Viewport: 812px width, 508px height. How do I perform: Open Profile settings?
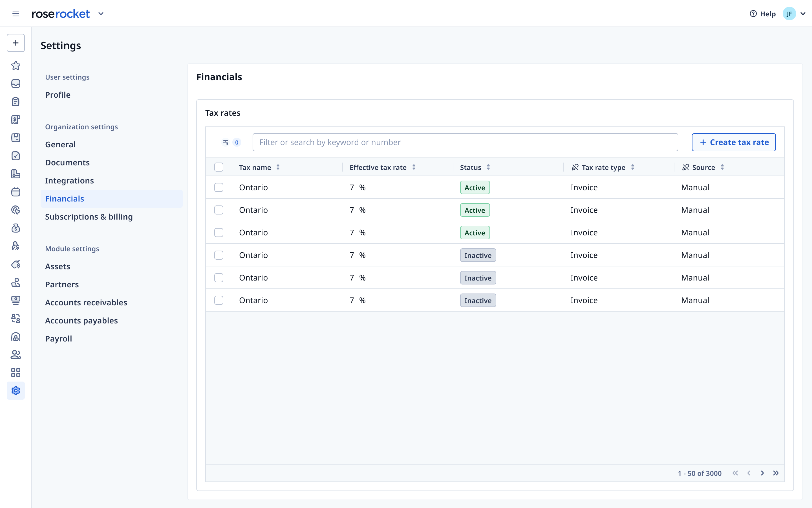pos(58,95)
